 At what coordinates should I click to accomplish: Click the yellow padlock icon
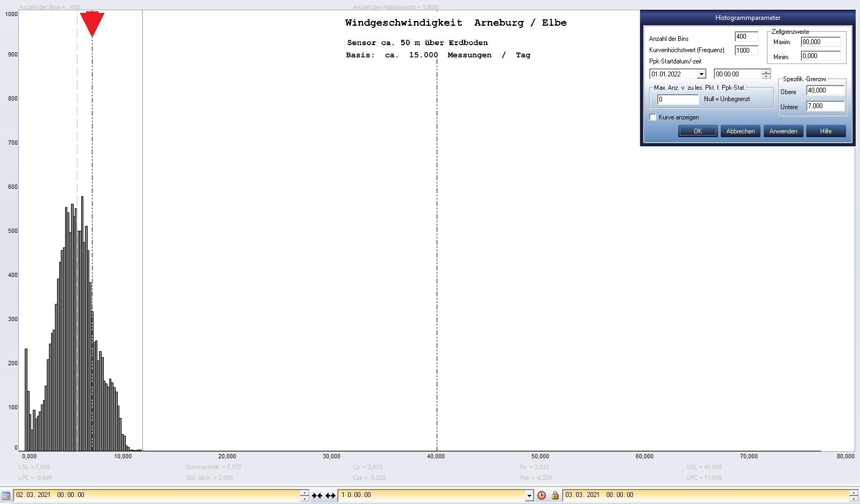[555, 495]
